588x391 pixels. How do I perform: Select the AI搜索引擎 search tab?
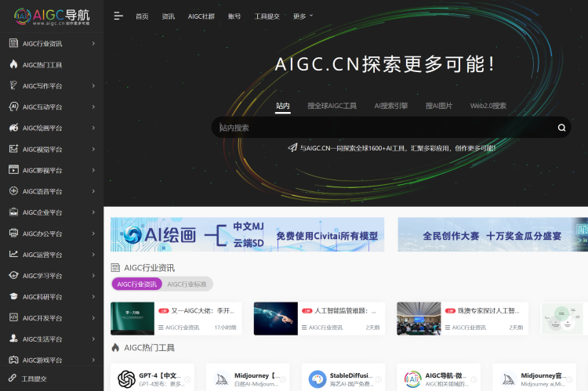390,106
